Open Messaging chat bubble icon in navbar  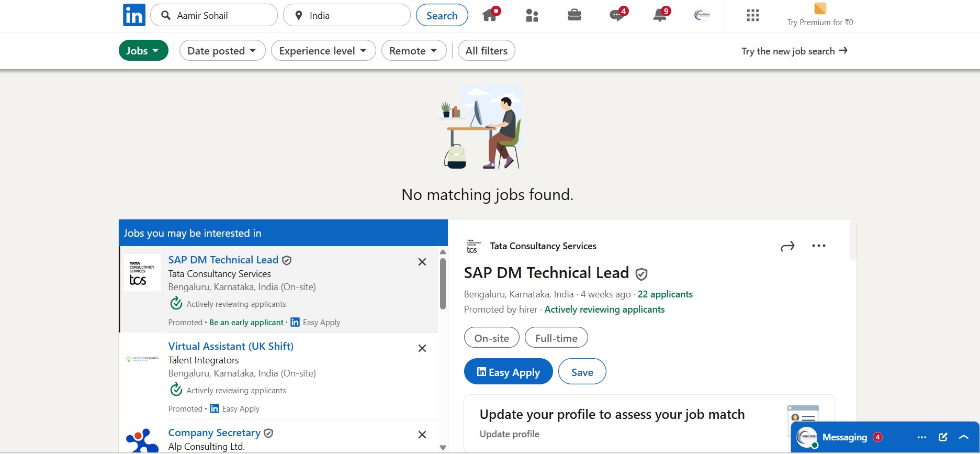click(616, 15)
